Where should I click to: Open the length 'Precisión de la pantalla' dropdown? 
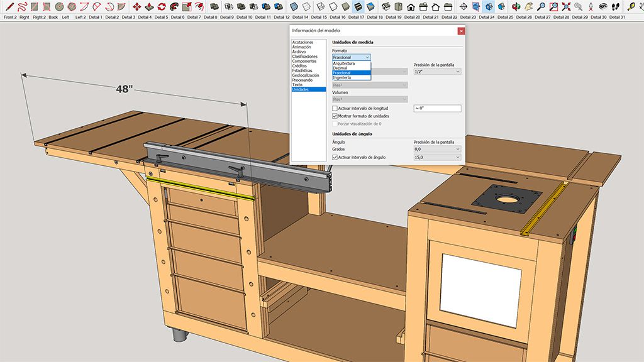pos(437,72)
